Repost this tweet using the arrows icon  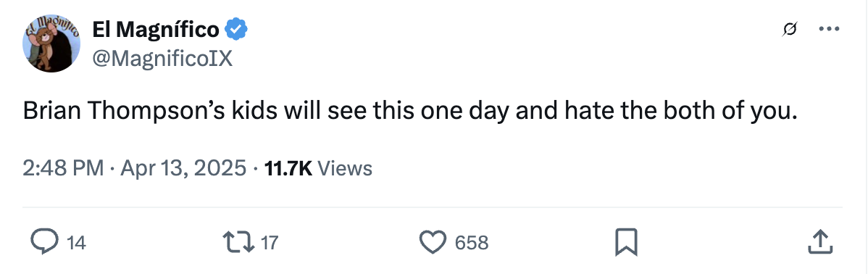pos(238,242)
